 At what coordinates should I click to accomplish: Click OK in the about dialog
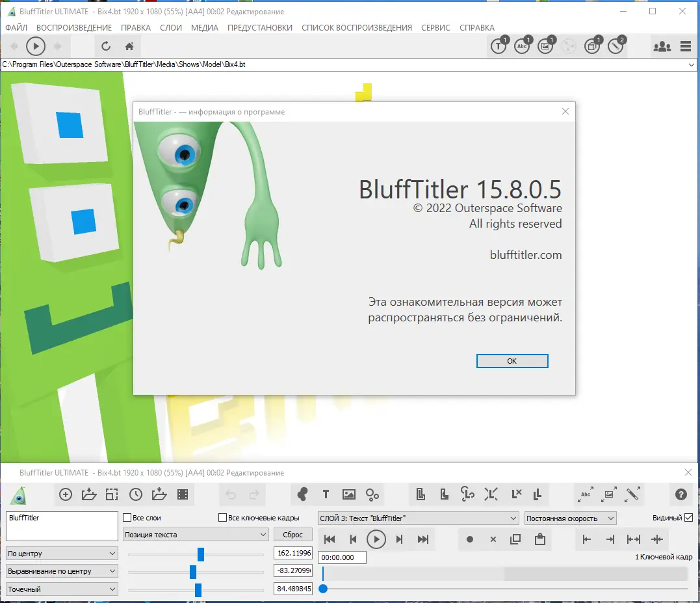point(512,361)
